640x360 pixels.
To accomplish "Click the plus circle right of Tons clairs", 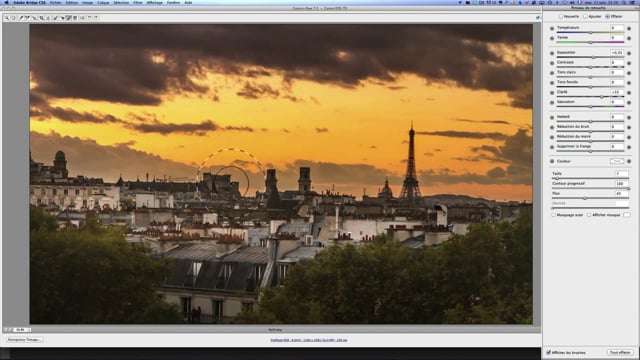I will 629,73.
